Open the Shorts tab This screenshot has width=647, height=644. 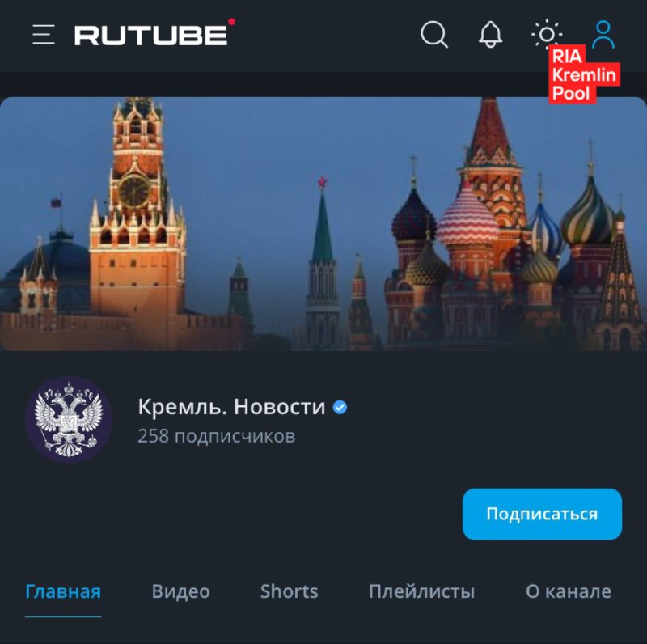point(290,591)
